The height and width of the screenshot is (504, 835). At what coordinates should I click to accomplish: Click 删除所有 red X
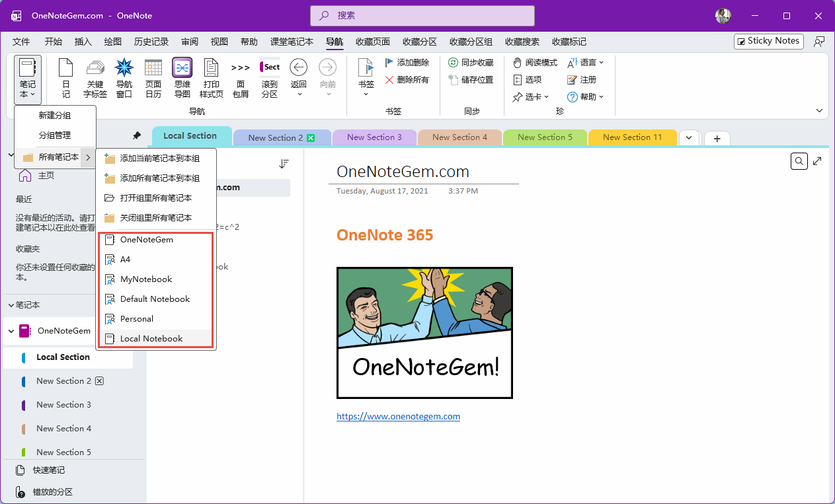tap(407, 80)
